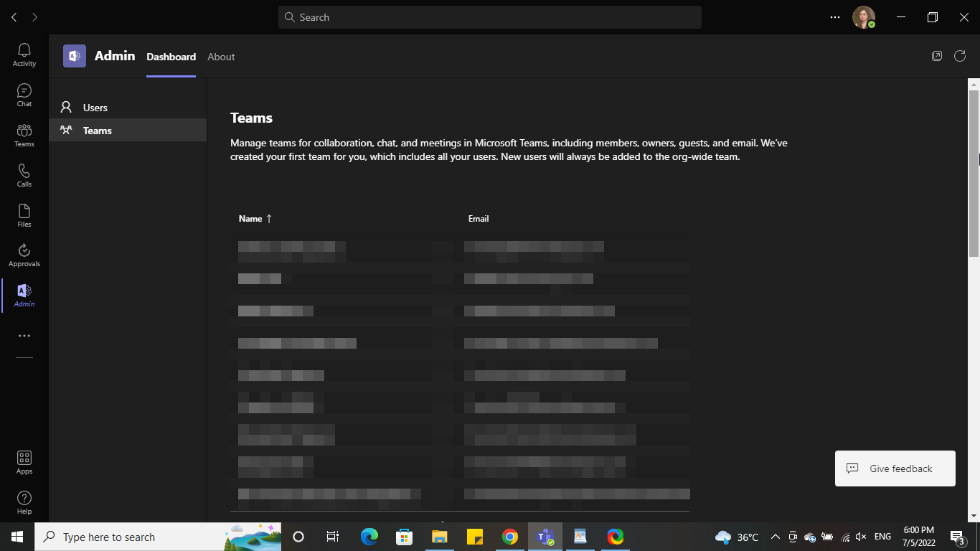
Task: Toggle the Name column sort order
Action: point(255,218)
